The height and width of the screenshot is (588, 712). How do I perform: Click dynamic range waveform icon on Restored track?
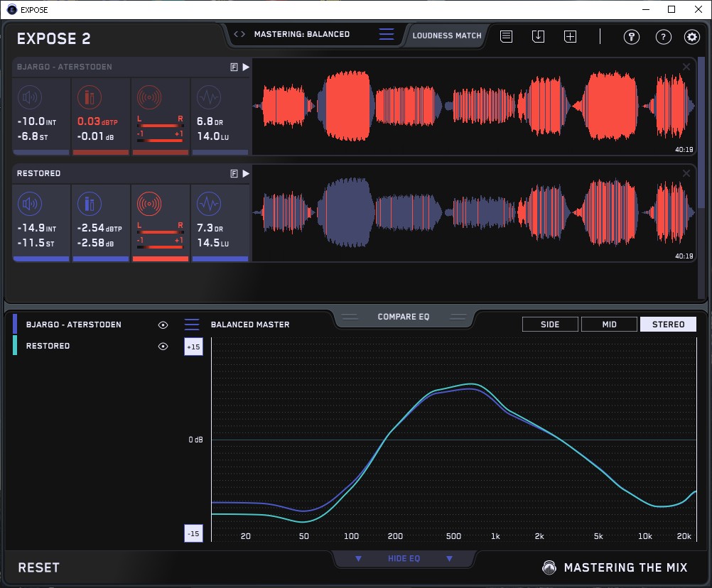pos(209,204)
